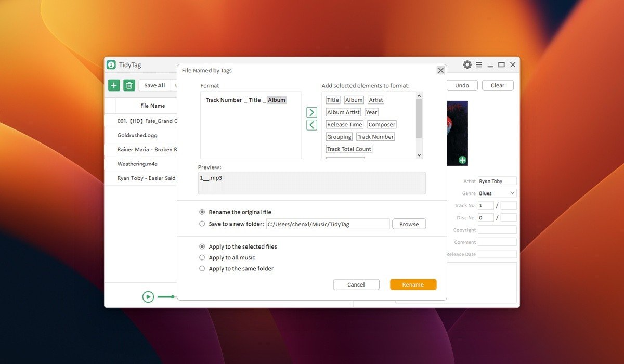Remove element with left arrow button

click(x=311, y=125)
